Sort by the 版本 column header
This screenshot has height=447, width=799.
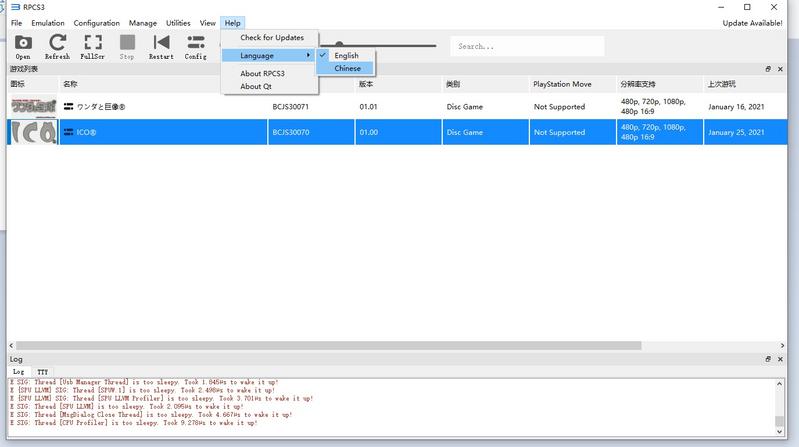pos(398,84)
